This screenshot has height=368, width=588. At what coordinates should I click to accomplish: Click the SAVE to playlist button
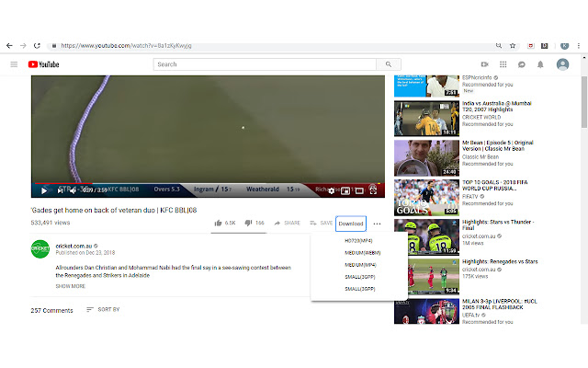click(x=322, y=223)
